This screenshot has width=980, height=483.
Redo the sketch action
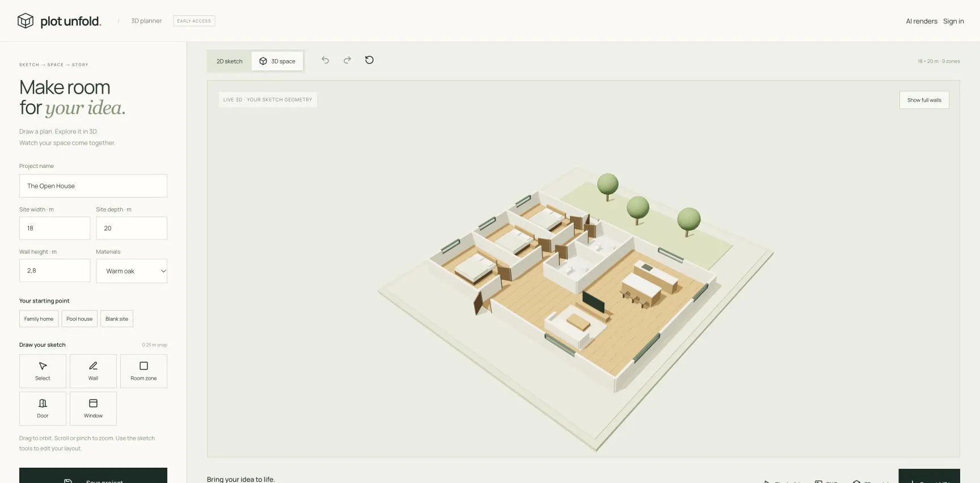coord(347,60)
